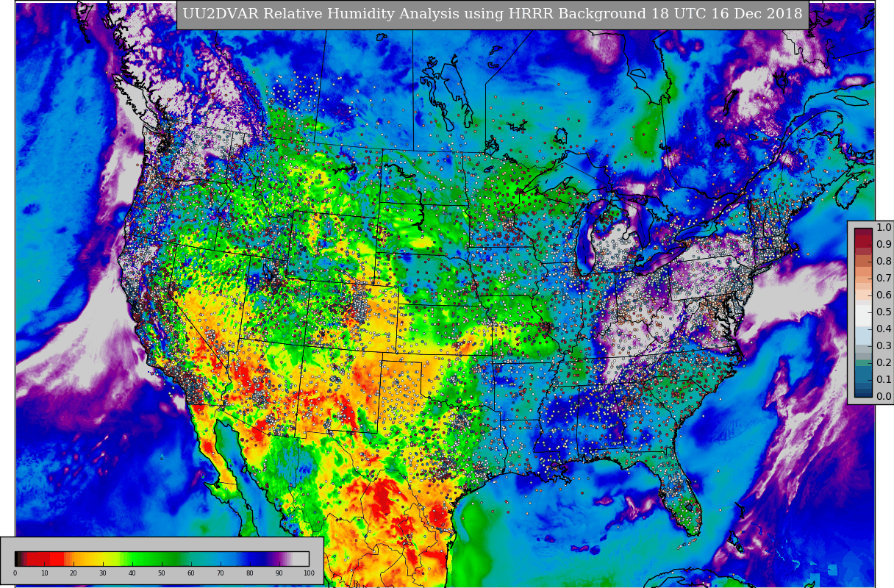The height and width of the screenshot is (588, 894).
Task: Click the 0.3 label on right colorbar
Action: (x=884, y=345)
